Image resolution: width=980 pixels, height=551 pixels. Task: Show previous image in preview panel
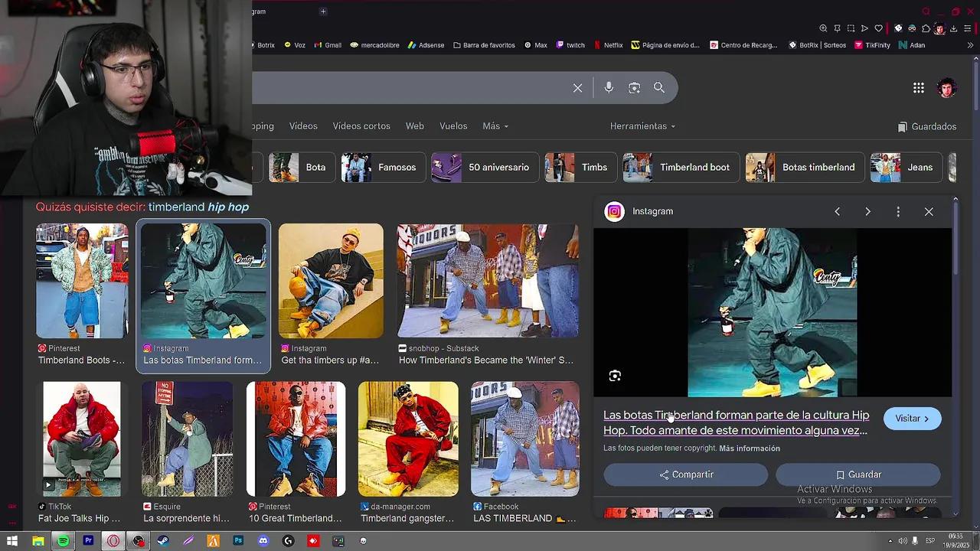[837, 211]
